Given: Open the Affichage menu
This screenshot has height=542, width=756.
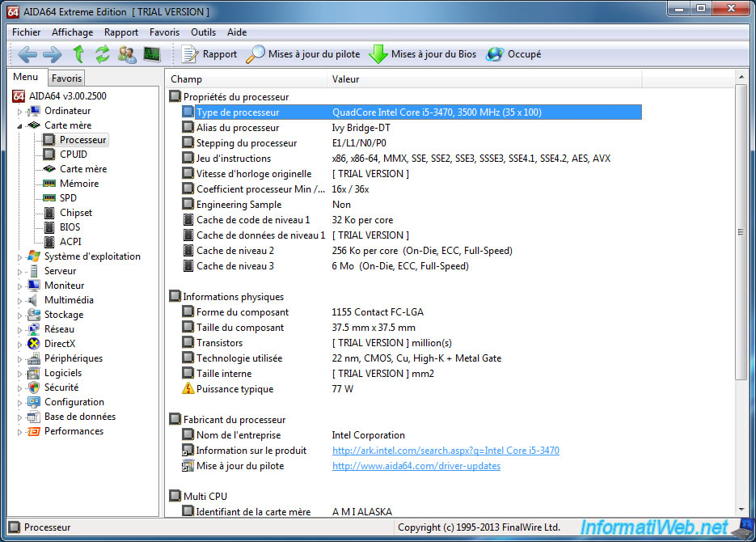Looking at the screenshot, I should point(72,32).
